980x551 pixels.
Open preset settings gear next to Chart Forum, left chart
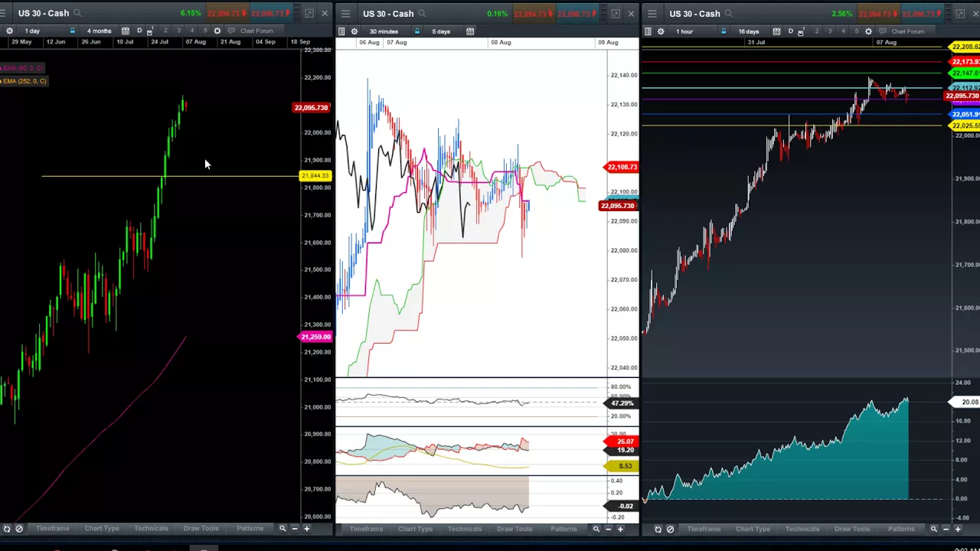[217, 31]
